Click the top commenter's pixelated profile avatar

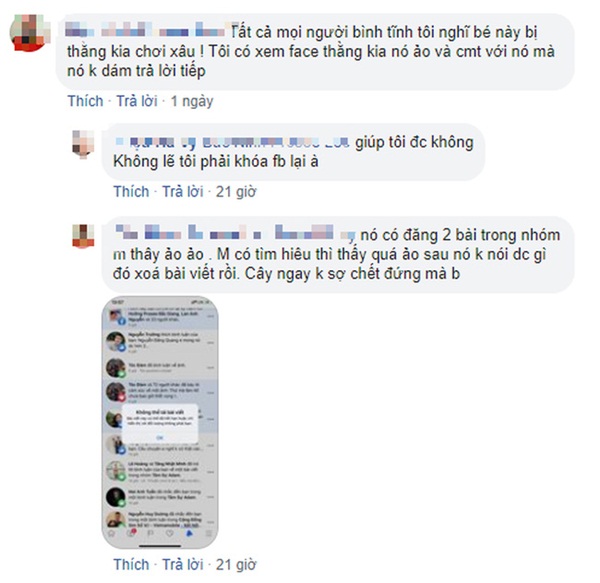tap(29, 33)
